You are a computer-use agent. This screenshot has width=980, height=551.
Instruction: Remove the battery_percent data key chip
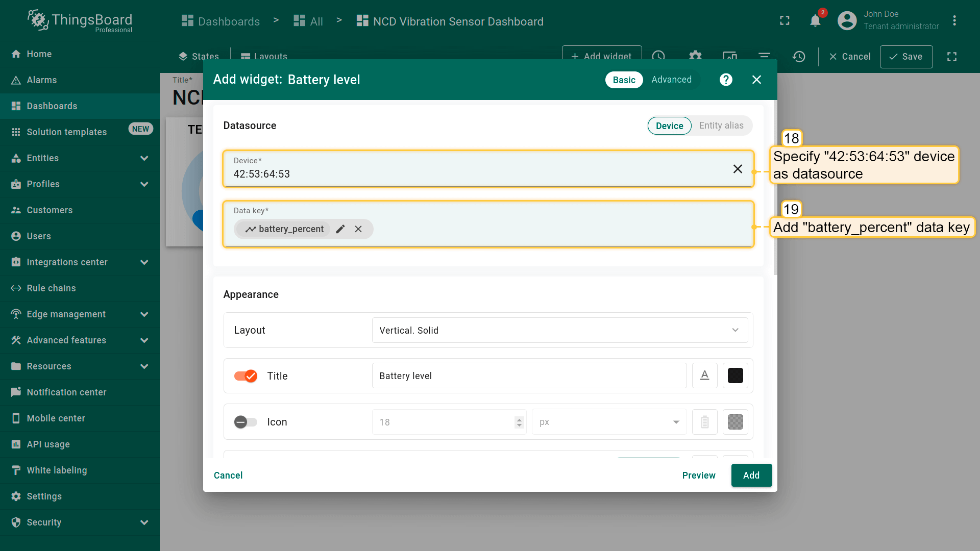pyautogui.click(x=358, y=229)
